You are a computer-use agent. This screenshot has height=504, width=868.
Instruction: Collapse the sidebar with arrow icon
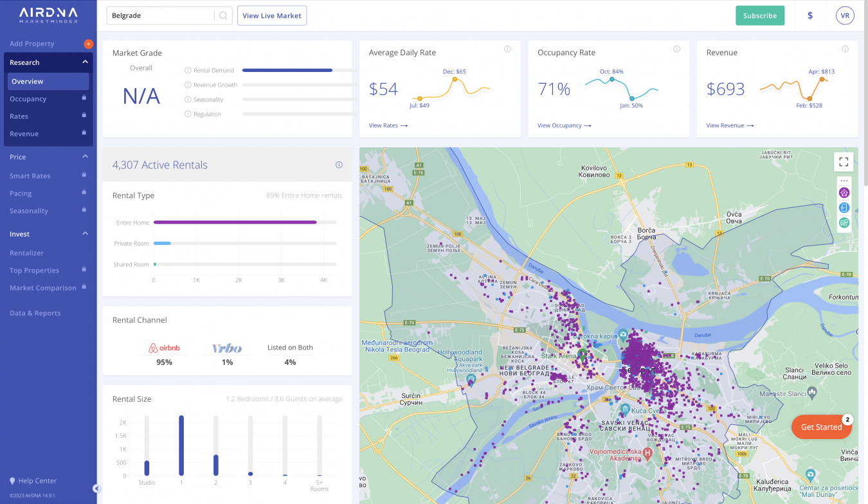(x=96, y=489)
